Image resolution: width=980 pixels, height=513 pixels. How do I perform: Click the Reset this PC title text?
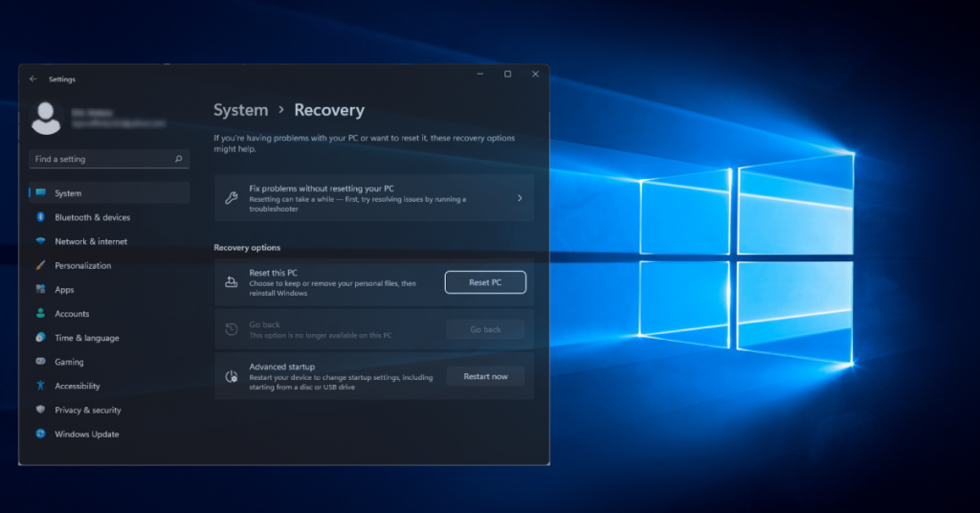pyautogui.click(x=273, y=273)
